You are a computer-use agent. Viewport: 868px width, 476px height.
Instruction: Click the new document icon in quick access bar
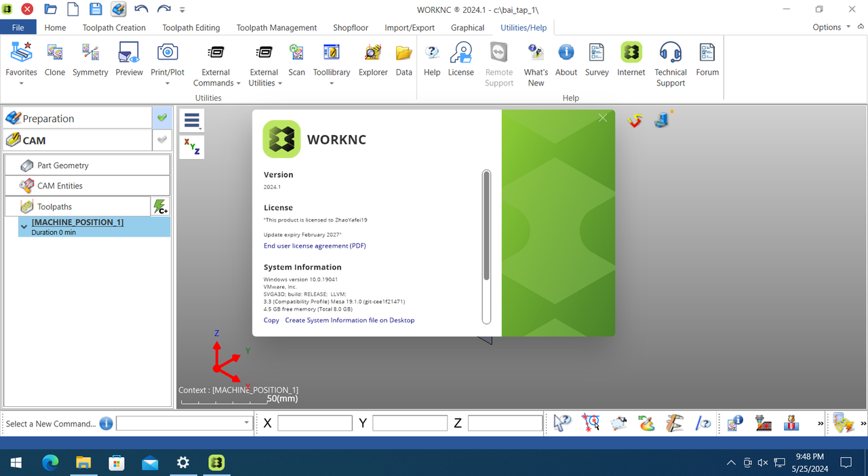pyautogui.click(x=73, y=9)
